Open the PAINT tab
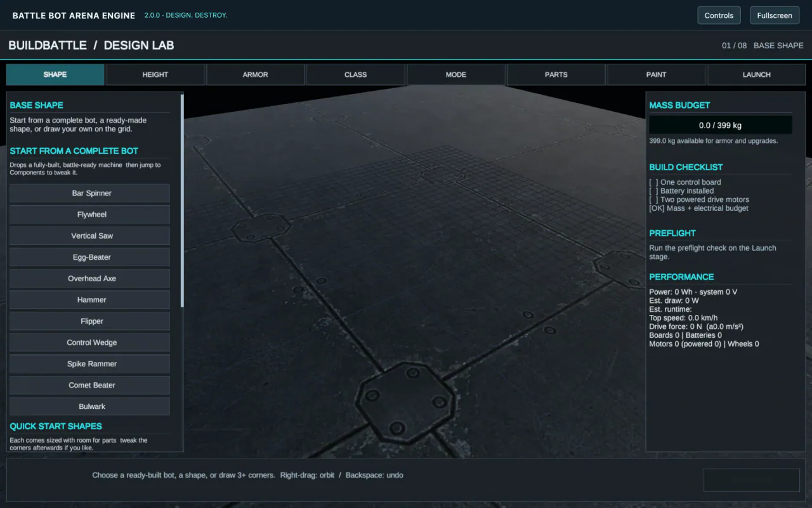Screen dimensions: 812x508 [x=657, y=74]
